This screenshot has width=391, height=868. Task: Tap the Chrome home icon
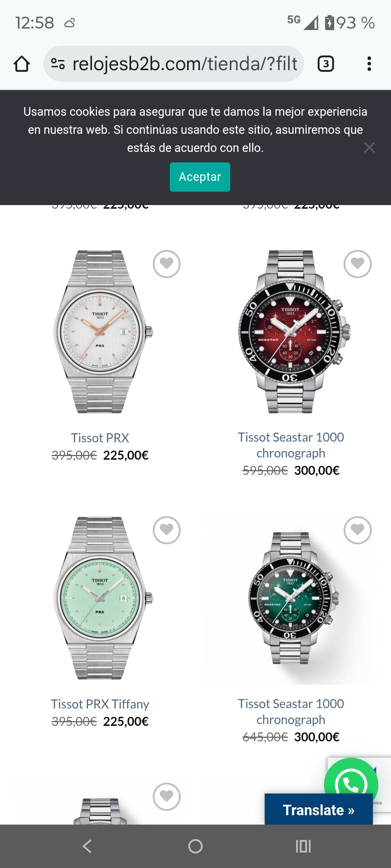click(x=22, y=64)
